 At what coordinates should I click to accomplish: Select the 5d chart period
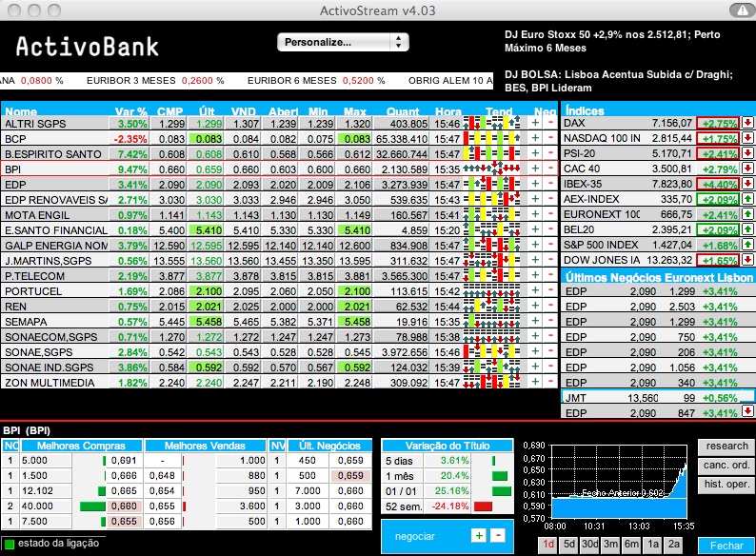(569, 545)
